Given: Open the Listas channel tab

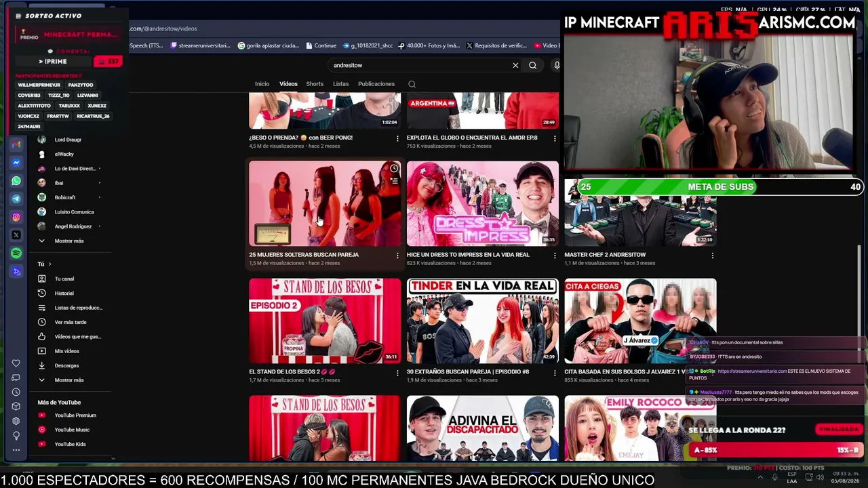Looking at the screenshot, I should click(x=340, y=84).
